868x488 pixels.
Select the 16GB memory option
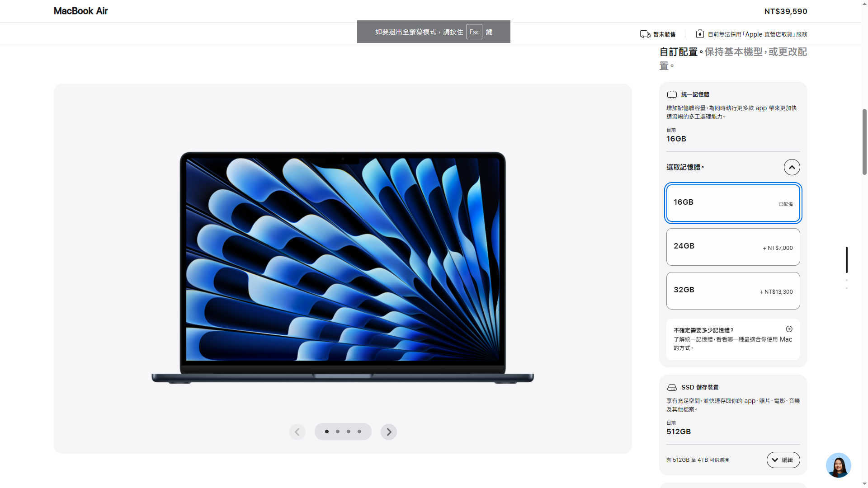733,203
